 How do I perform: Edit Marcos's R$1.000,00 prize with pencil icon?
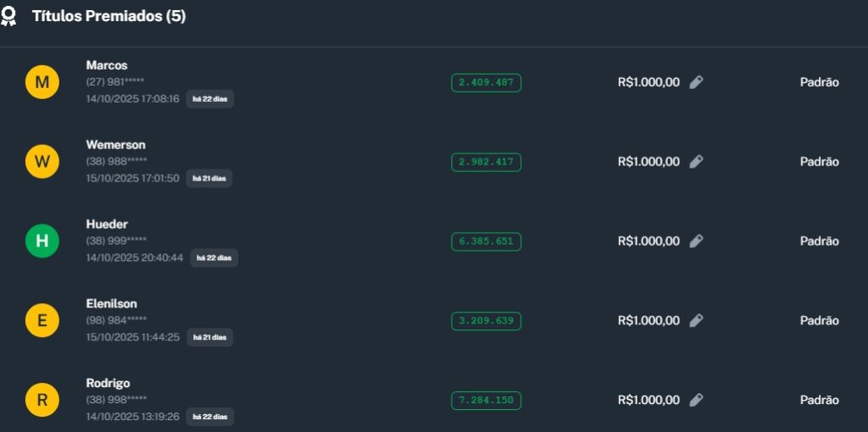tap(696, 82)
